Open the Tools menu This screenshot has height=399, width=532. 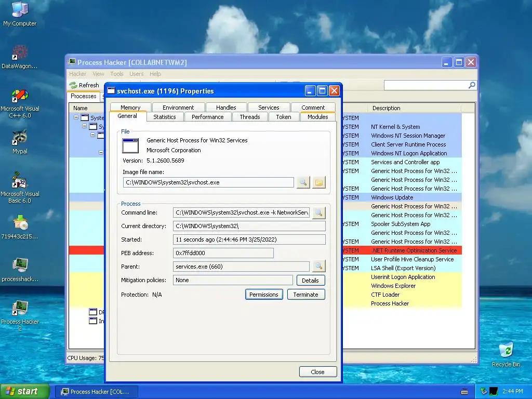[x=117, y=74]
